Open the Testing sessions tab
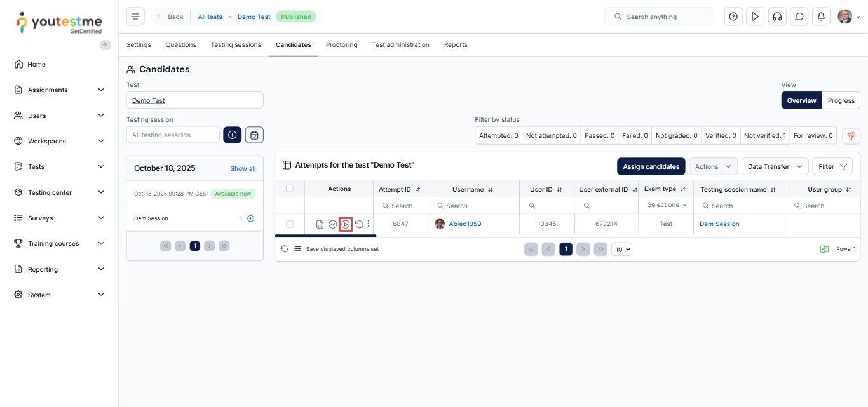 [x=236, y=45]
